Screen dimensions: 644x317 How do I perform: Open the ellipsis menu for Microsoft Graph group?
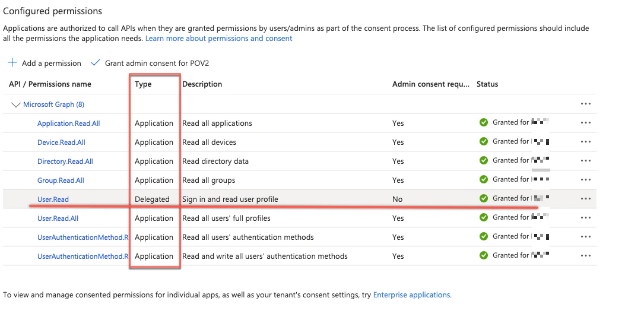point(586,104)
